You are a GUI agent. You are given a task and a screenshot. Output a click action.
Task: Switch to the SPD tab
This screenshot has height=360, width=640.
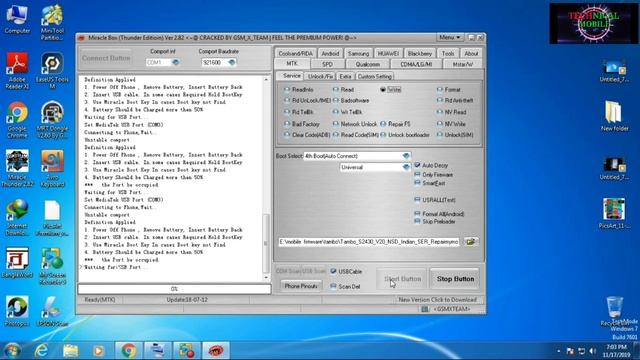[327, 64]
